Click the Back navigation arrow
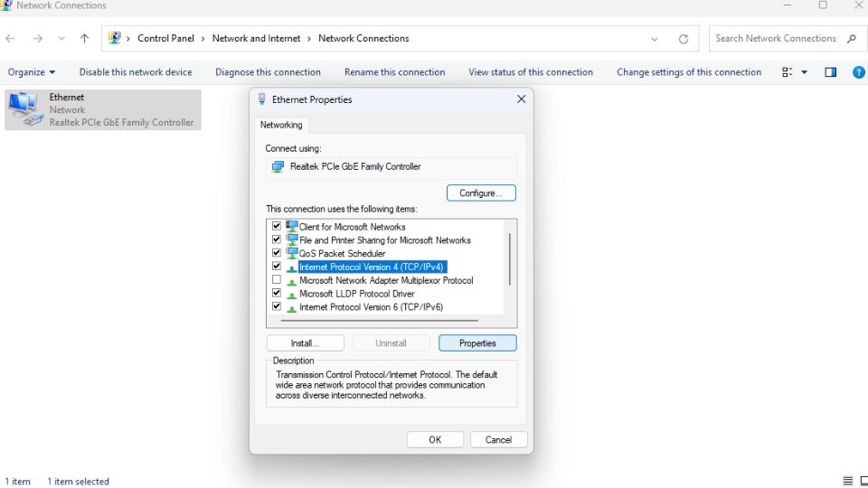 (x=10, y=38)
